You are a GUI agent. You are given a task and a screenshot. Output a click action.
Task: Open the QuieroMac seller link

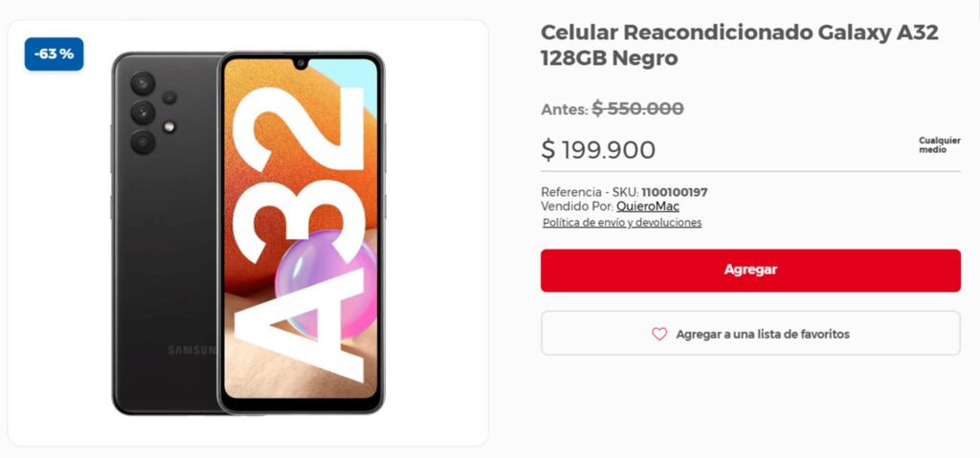tap(648, 207)
